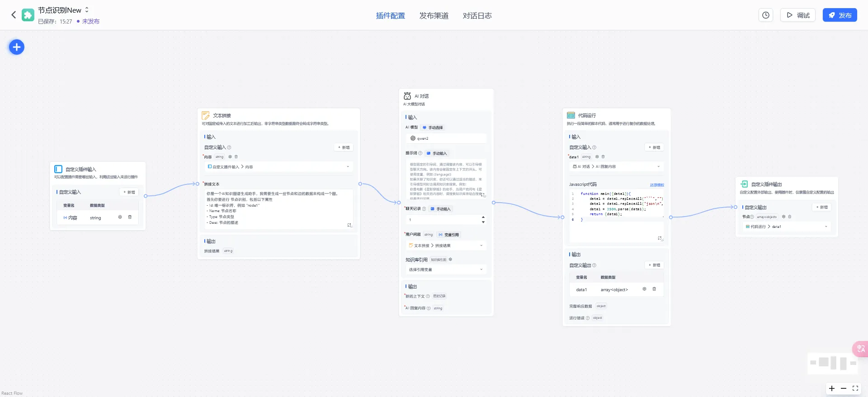Click the blue 发布 publish button
Viewport: 868px width, 397px height.
840,15
